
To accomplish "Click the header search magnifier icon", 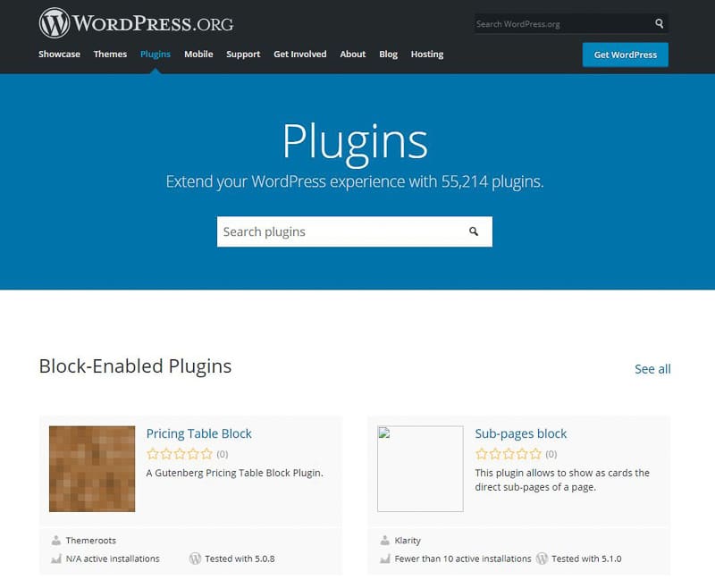I will pyautogui.click(x=659, y=23).
